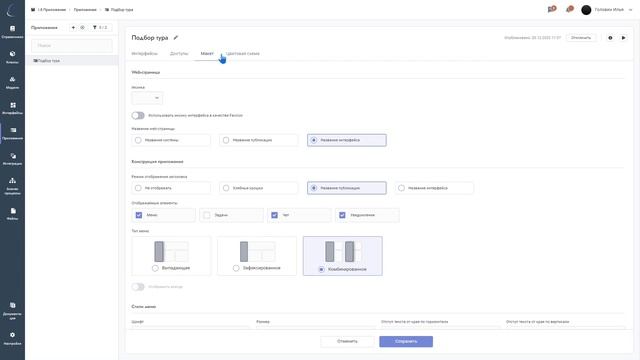
Task: Open the Справочники section in the sidebar
Action: (x=12, y=32)
